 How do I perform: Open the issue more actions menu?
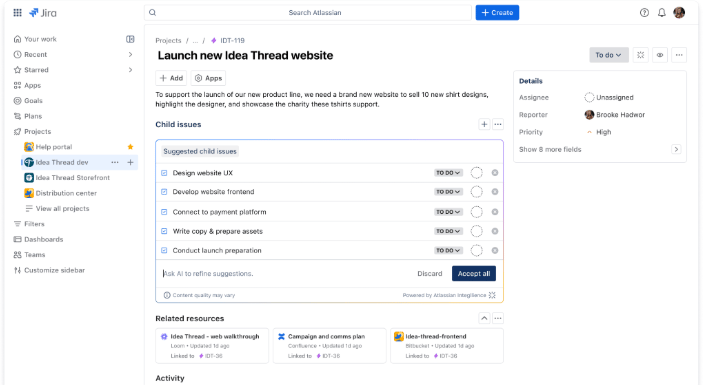[x=679, y=55]
